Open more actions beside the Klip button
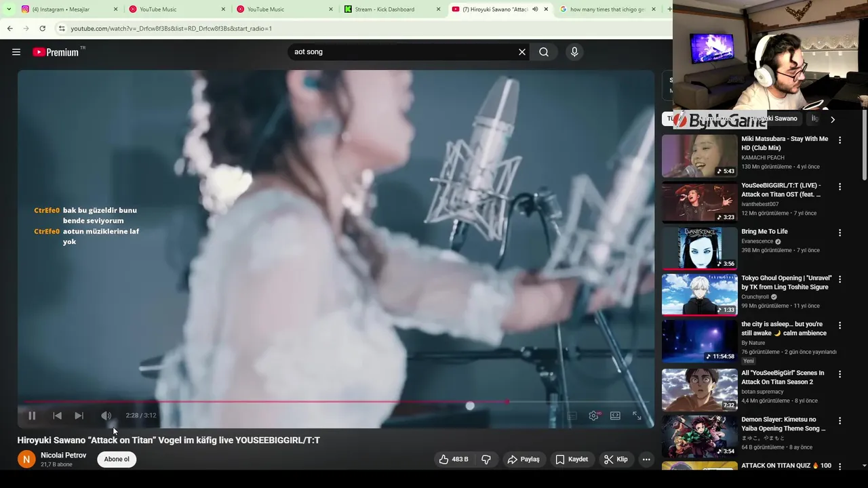This screenshot has width=868, height=488. [x=646, y=460]
